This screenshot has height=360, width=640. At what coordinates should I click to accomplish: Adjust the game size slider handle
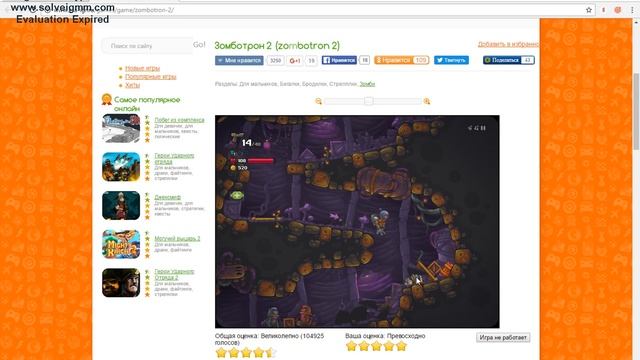[369, 101]
